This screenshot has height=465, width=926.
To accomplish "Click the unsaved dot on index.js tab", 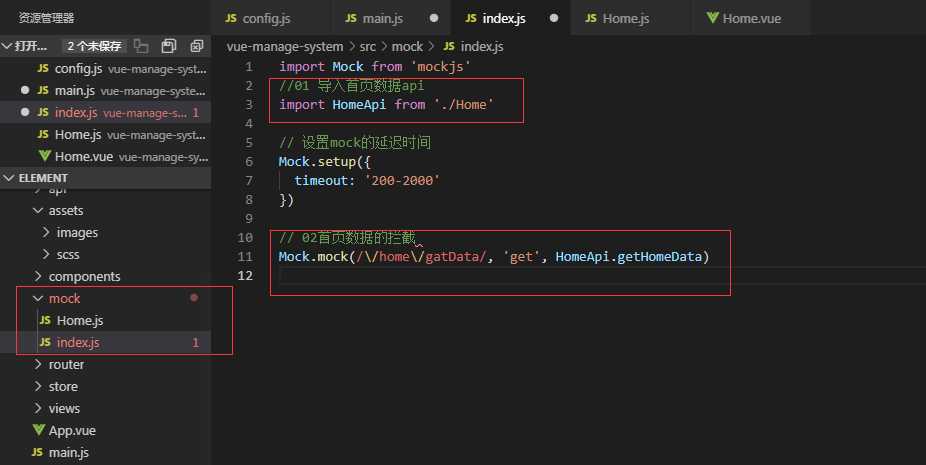I will click(x=554, y=18).
